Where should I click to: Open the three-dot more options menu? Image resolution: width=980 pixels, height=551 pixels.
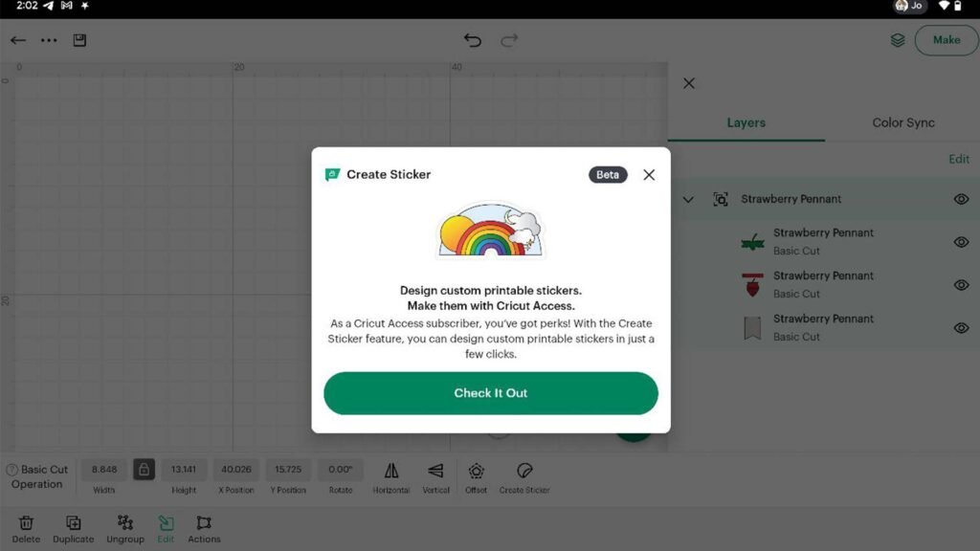[x=49, y=40]
